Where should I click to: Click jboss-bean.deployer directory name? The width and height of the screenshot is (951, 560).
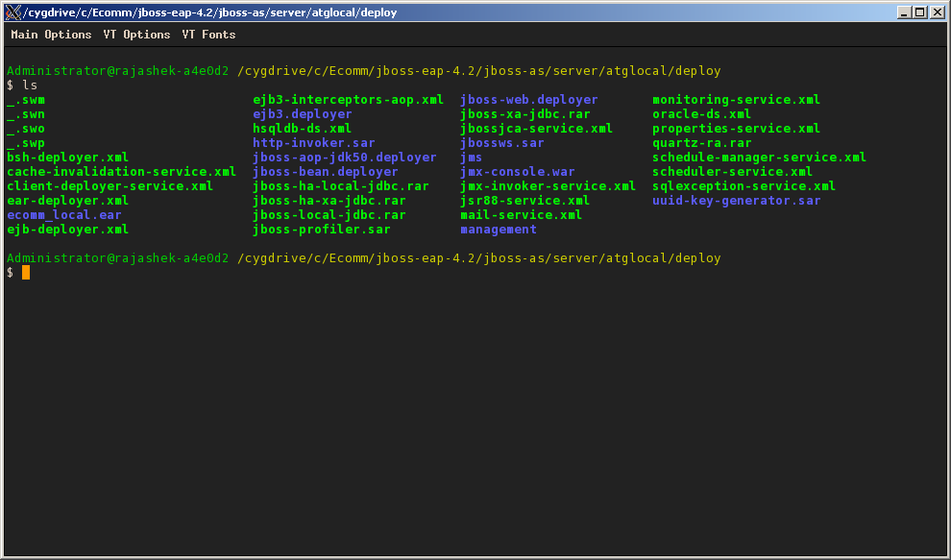pyautogui.click(x=326, y=172)
